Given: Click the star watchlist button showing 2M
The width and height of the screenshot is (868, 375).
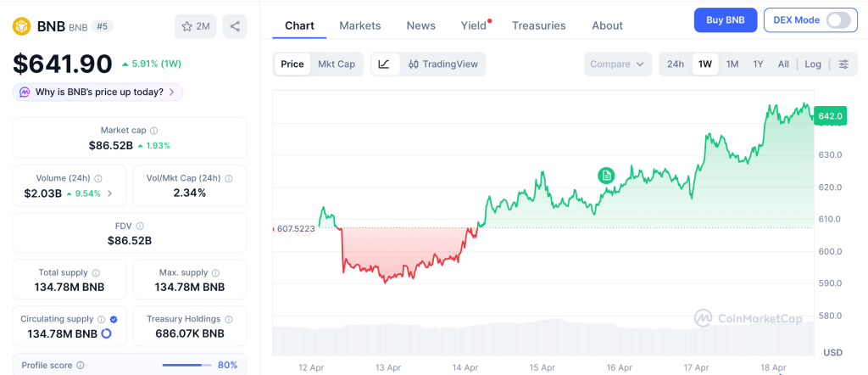Looking at the screenshot, I should (195, 26).
